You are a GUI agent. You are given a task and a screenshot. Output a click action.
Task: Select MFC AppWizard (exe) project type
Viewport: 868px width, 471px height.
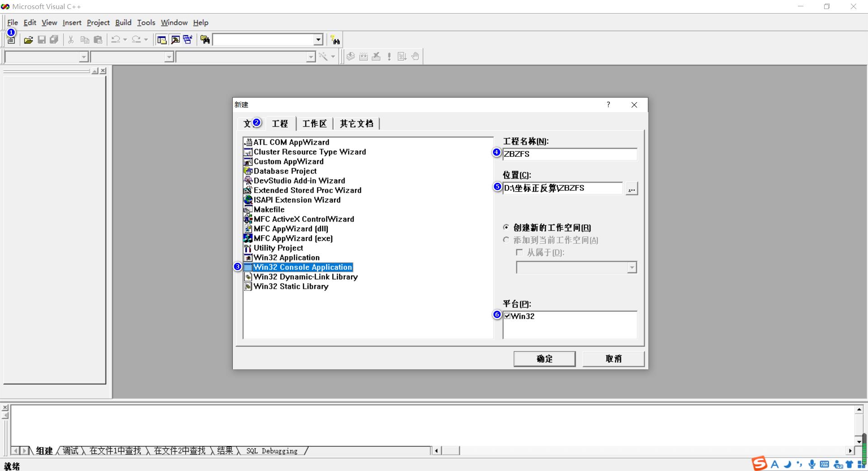(288, 238)
